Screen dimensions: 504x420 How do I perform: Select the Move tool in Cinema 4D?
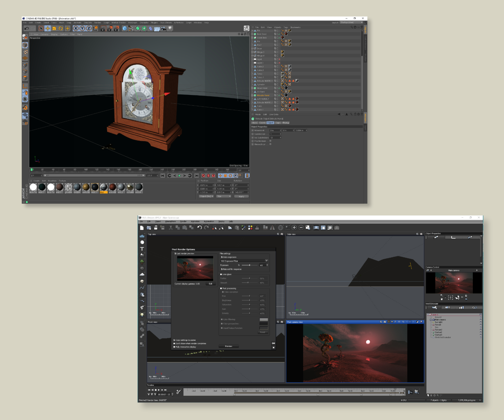pos(48,28)
